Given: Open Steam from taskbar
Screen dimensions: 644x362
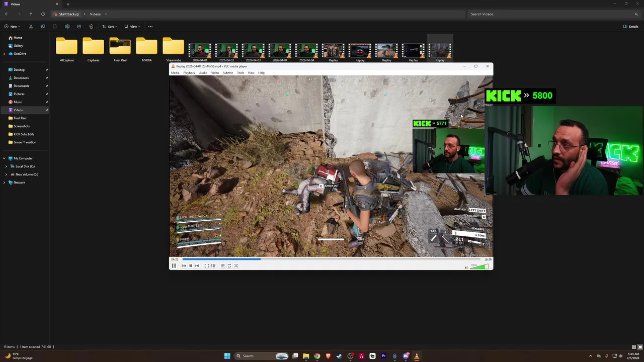Looking at the screenshot, I should click(x=339, y=356).
